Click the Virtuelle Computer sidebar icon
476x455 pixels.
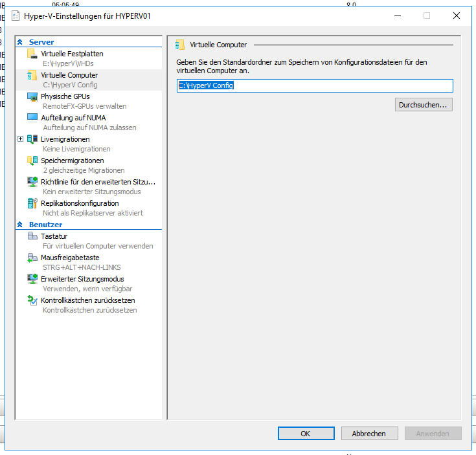coord(32,75)
